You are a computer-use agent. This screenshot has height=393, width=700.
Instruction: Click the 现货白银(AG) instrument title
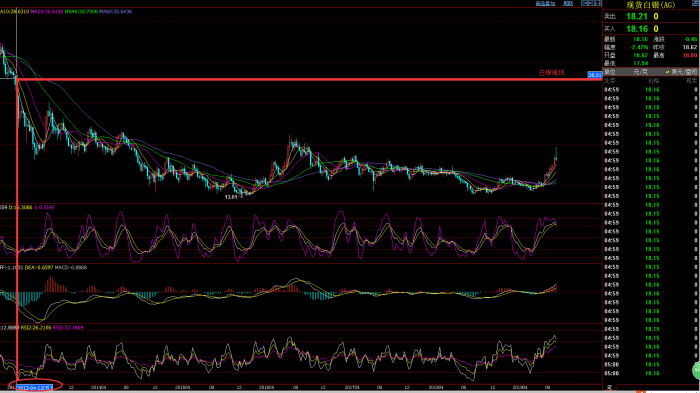(x=650, y=5)
